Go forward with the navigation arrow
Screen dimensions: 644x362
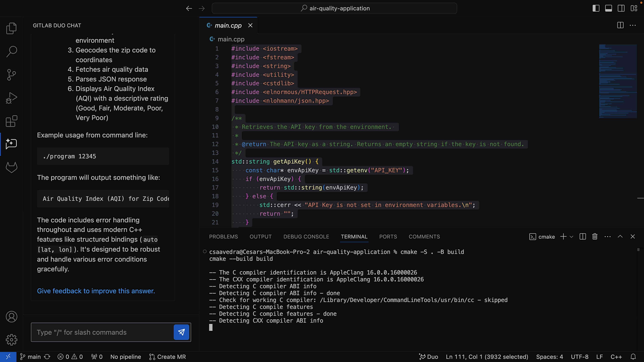click(x=201, y=8)
